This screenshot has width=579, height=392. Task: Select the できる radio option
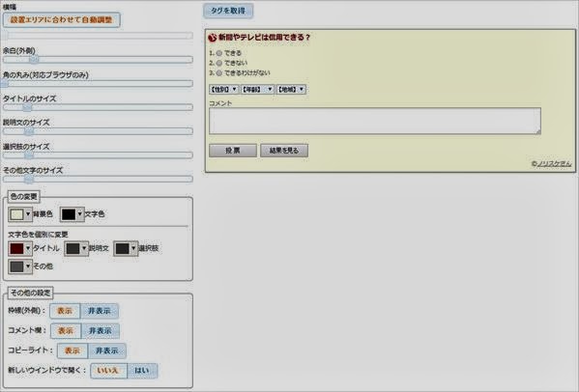tap(219, 53)
